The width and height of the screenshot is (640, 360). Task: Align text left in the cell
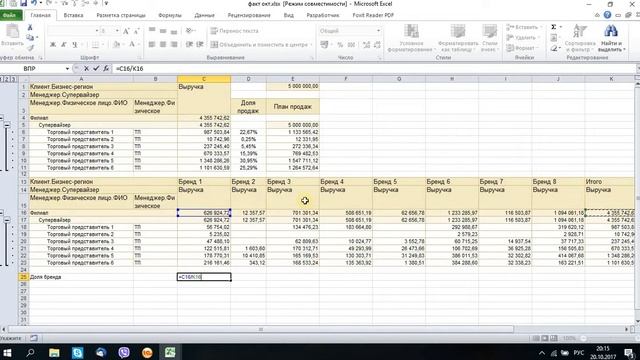tap(152, 44)
